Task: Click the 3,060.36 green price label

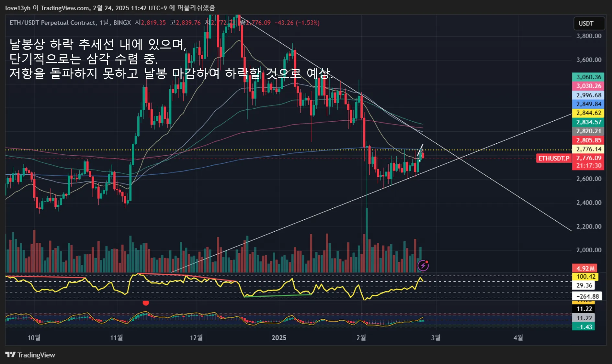Action: 588,77
